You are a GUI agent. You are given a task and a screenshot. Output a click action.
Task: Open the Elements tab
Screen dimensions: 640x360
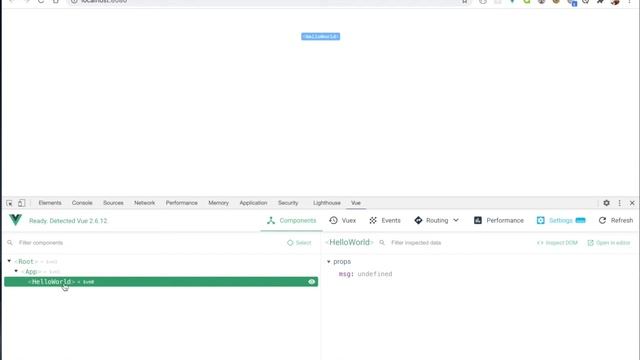(x=50, y=203)
